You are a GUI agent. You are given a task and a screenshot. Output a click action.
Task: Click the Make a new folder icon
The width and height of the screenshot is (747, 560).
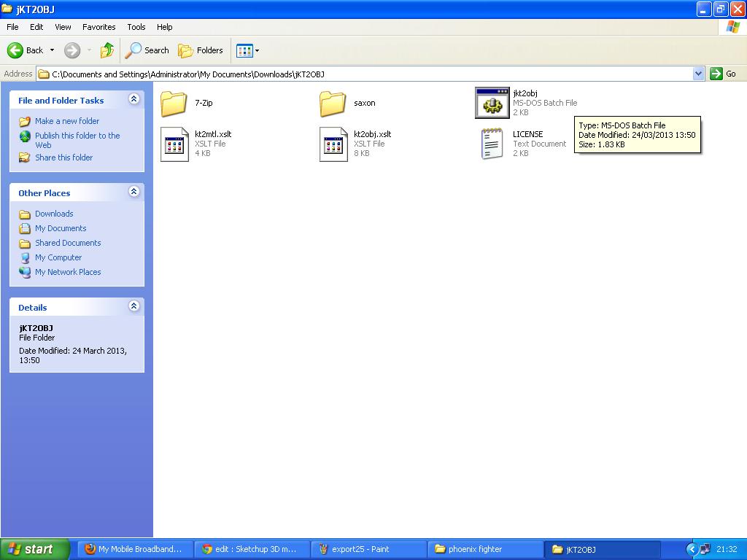pos(25,122)
